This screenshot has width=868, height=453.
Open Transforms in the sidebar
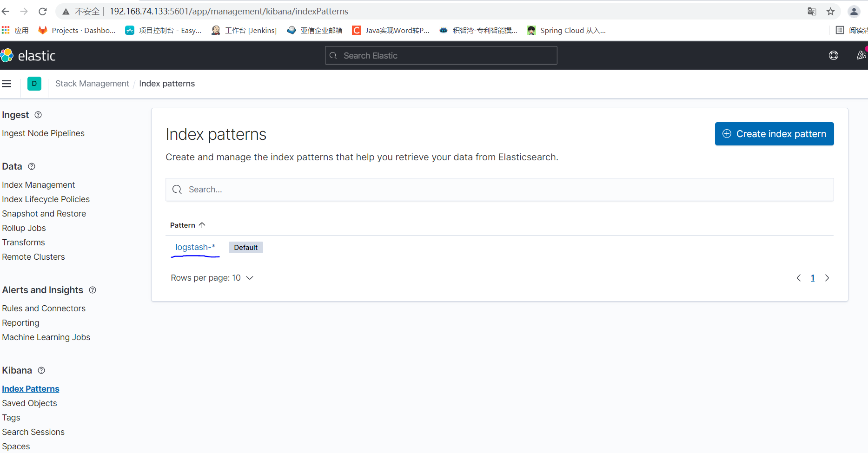pyautogui.click(x=24, y=243)
